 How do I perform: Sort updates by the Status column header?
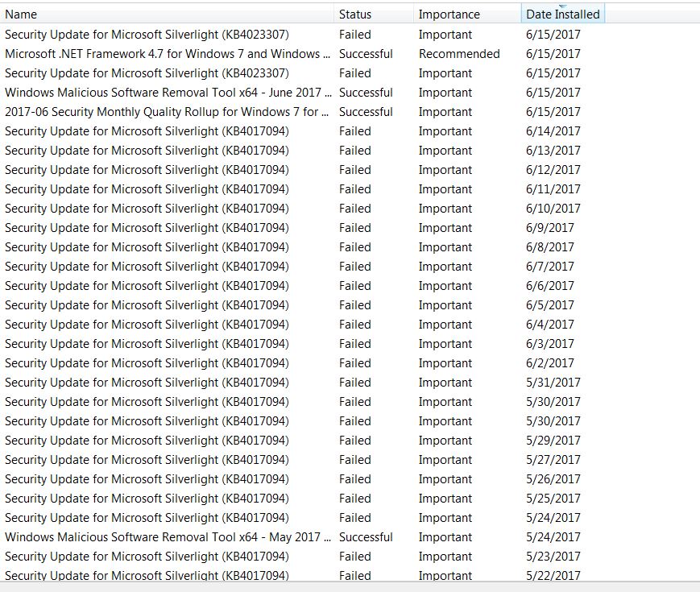pos(374,14)
